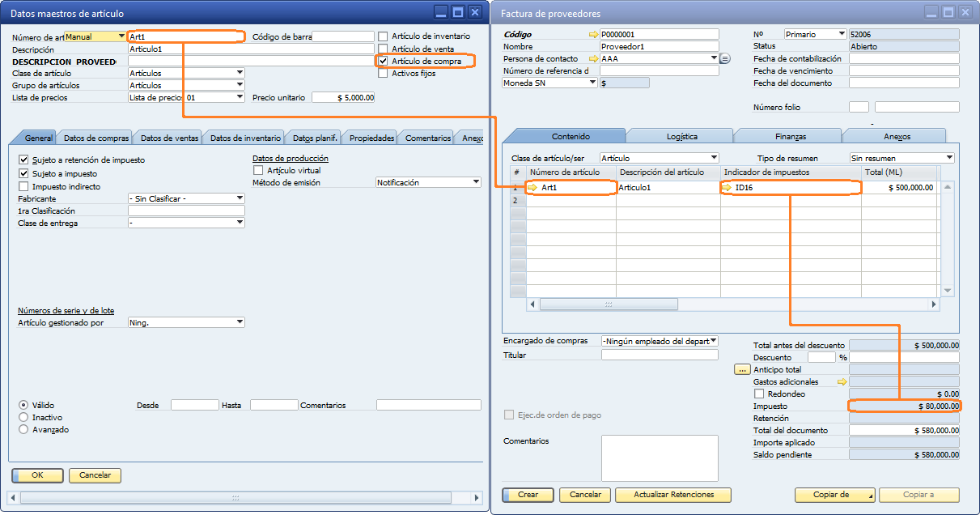Open the Logística tab
The height and width of the screenshot is (515, 980).
click(x=681, y=136)
